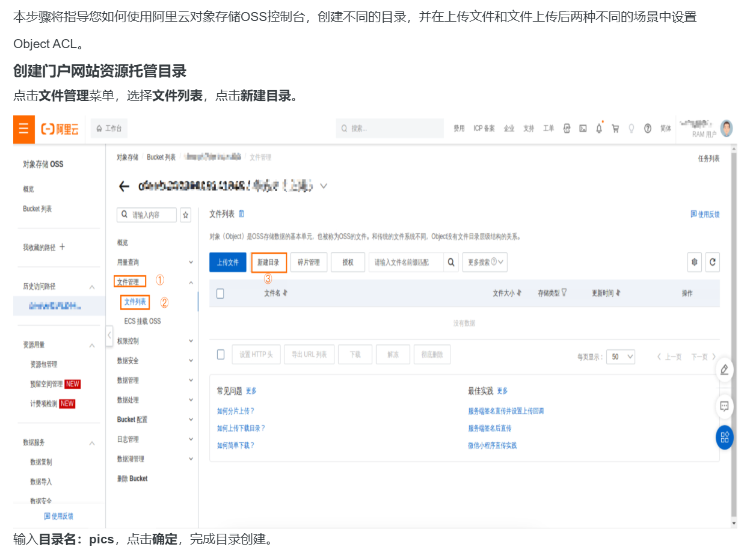Change the per-page 50 dropdown
The image size is (756, 553).
[621, 356]
